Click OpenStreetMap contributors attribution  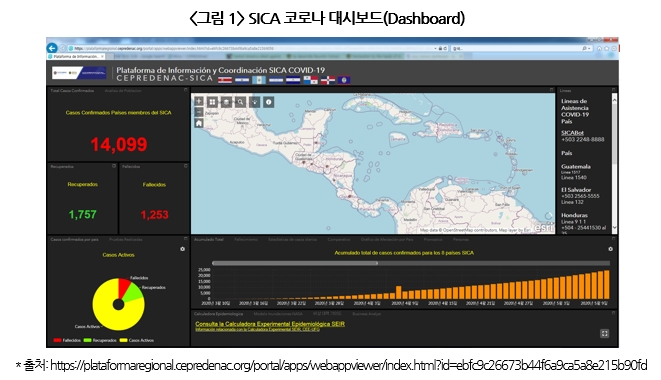tap(470, 230)
